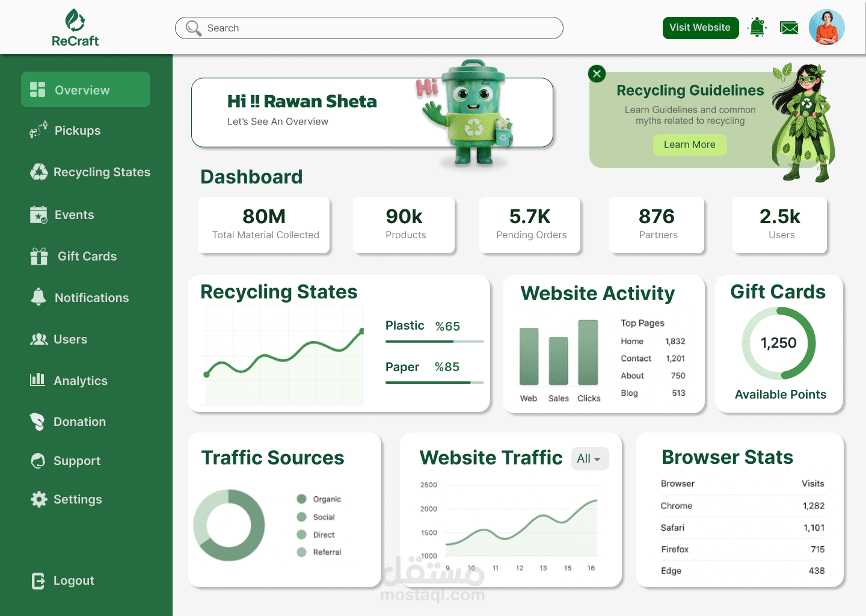Open the Gift Cards gift icon
This screenshot has width=866, height=616.
(x=38, y=256)
